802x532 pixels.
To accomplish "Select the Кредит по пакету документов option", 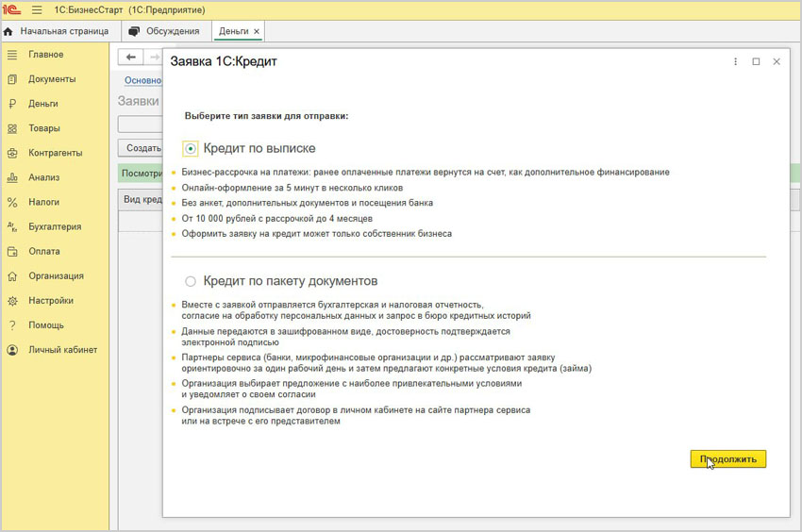I will [191, 281].
